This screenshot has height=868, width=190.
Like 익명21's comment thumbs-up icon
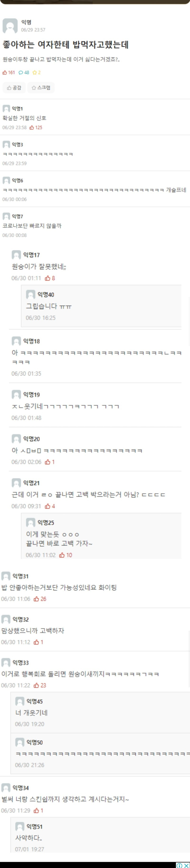(47, 506)
